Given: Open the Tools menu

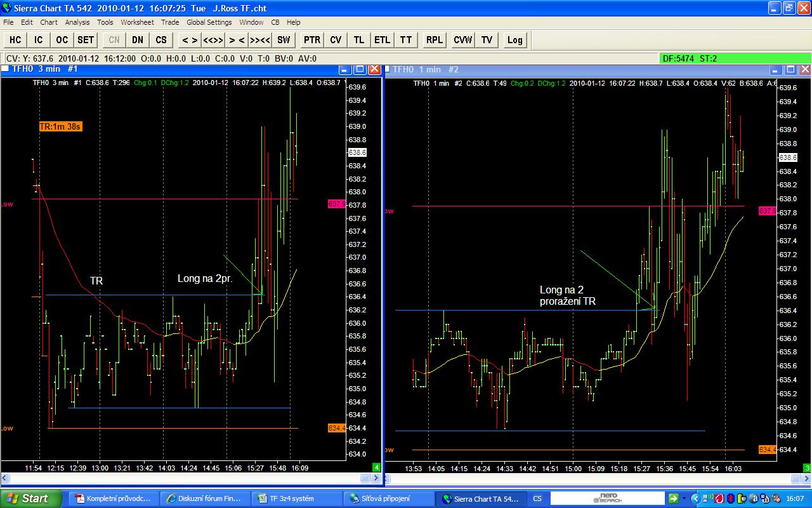Looking at the screenshot, I should pyautogui.click(x=105, y=22).
